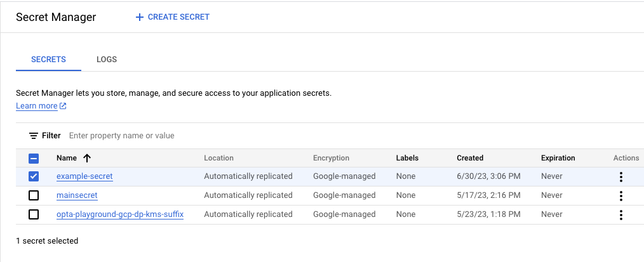Screen dimensions: 644x262
Task: Uncheck the example-secret checkbox
Action: pos(34,176)
